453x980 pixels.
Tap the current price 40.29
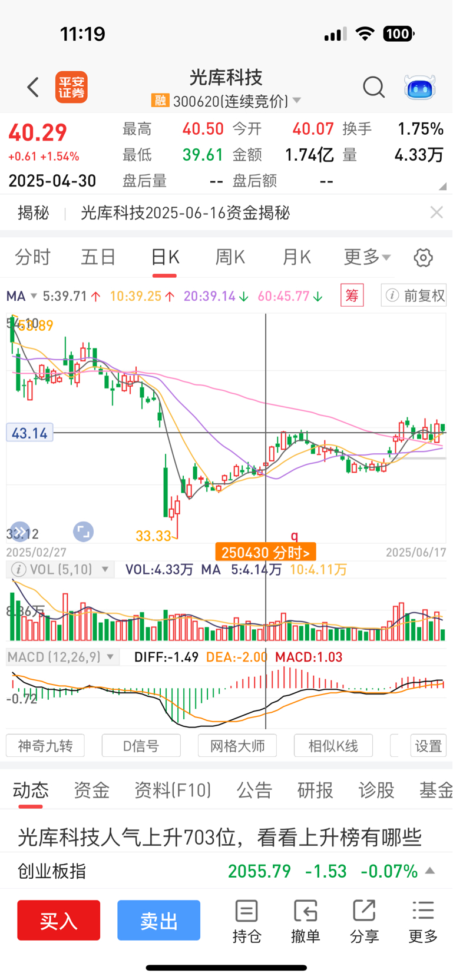coord(38,133)
